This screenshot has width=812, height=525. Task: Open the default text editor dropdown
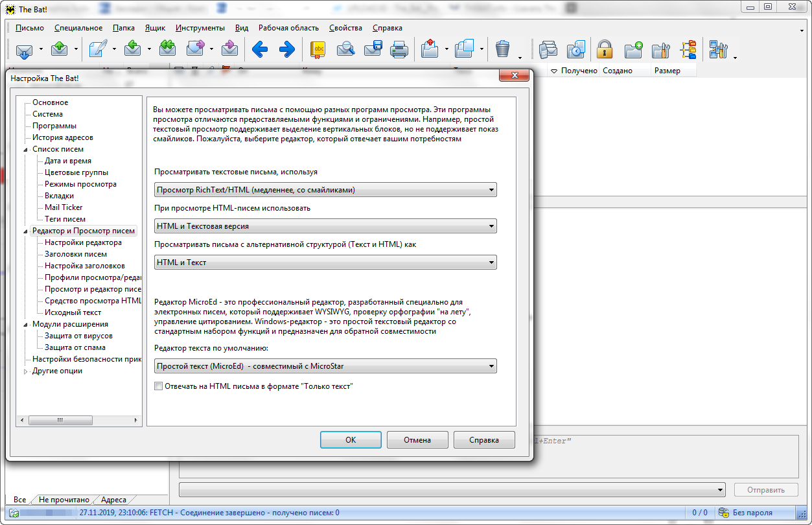(325, 366)
